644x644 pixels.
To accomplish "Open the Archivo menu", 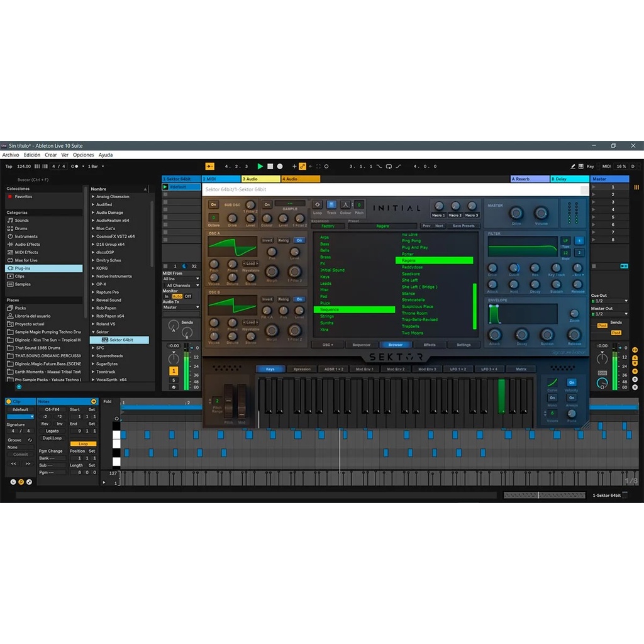I will (x=11, y=155).
